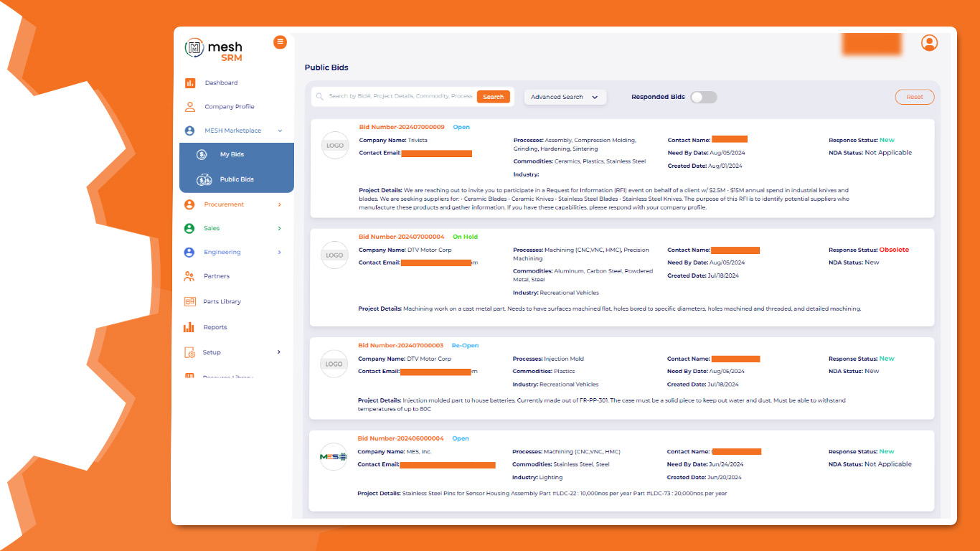Expand the Sales chevron

point(279,228)
